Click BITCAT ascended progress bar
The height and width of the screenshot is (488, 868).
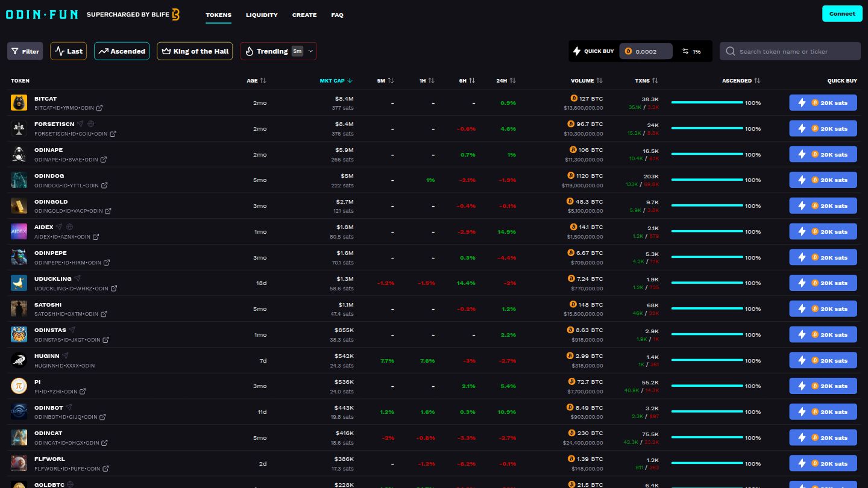[707, 102]
